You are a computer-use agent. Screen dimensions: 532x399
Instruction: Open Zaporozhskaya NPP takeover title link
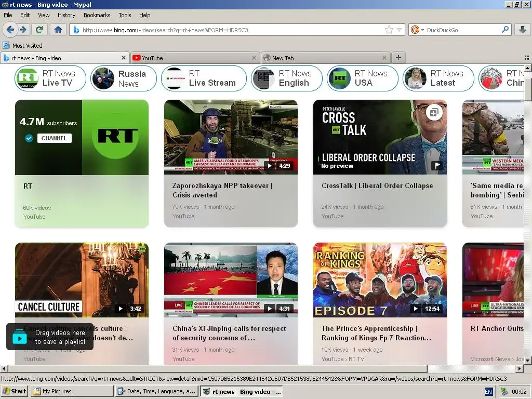(222, 190)
